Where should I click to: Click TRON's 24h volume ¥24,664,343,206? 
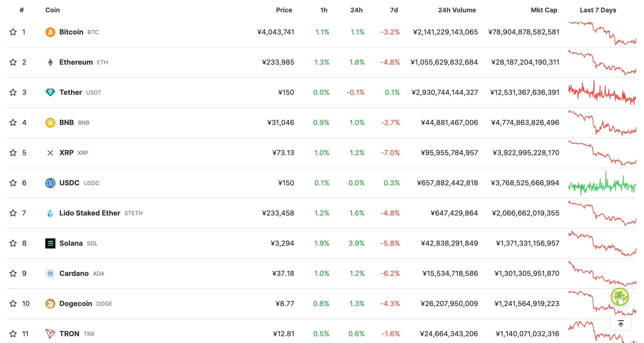[449, 334]
